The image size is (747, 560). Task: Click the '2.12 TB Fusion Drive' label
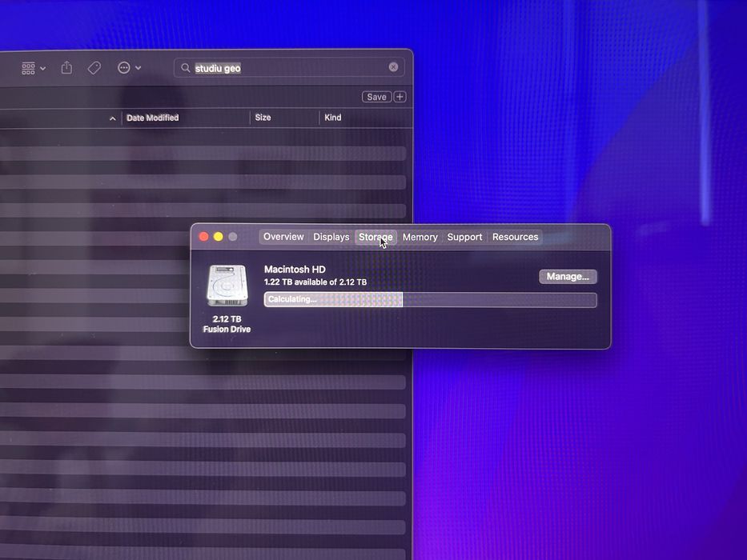pyautogui.click(x=227, y=324)
